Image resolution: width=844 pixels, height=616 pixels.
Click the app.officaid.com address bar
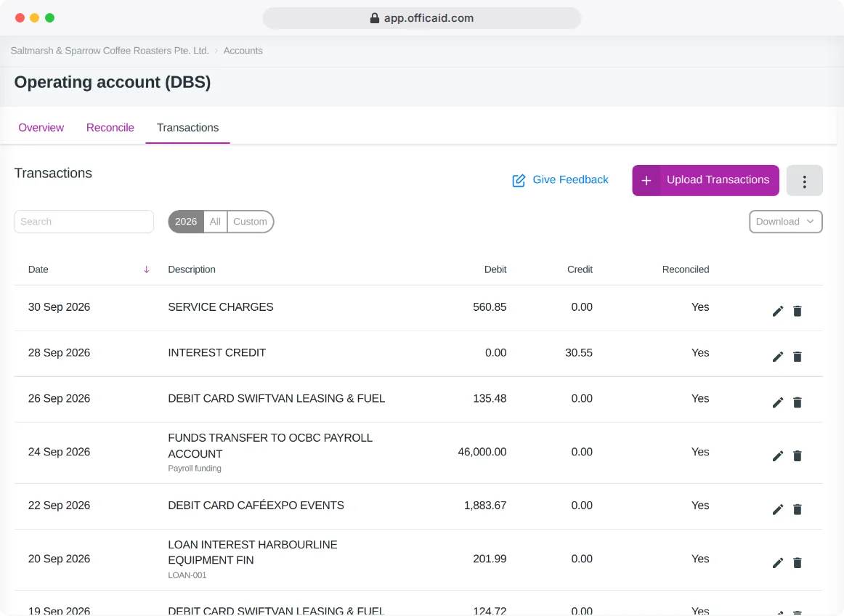pyautogui.click(x=421, y=18)
